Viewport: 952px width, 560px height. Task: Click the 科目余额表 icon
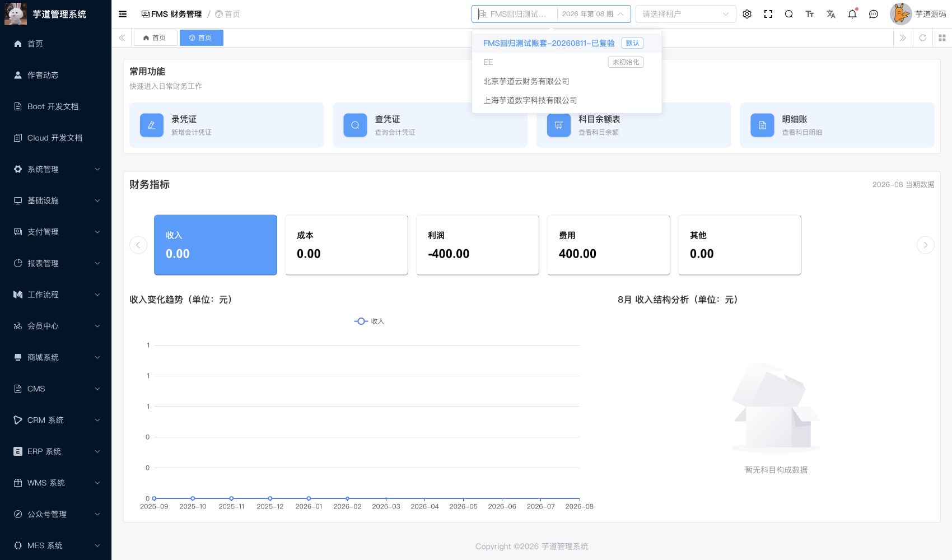(x=559, y=125)
